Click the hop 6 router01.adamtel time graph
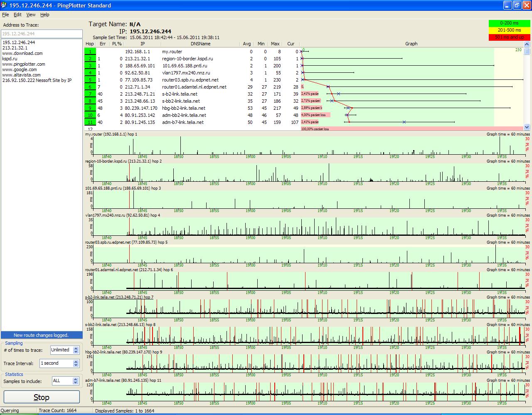 point(308,281)
